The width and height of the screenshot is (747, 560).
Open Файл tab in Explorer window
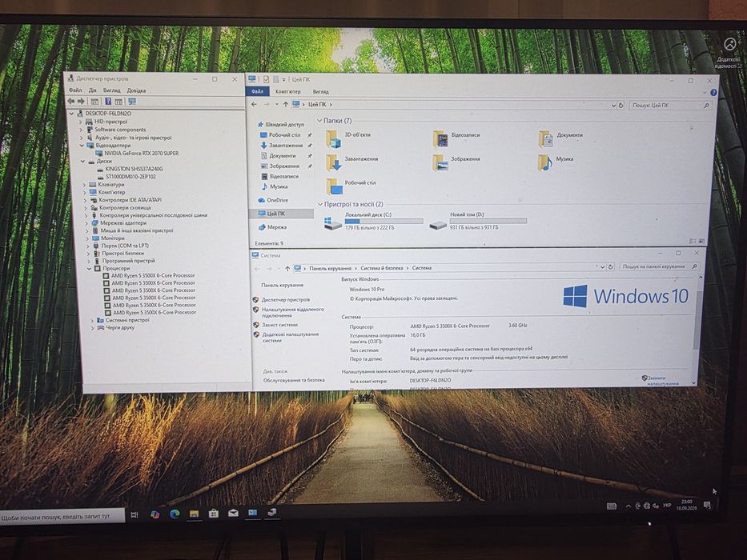[257, 91]
